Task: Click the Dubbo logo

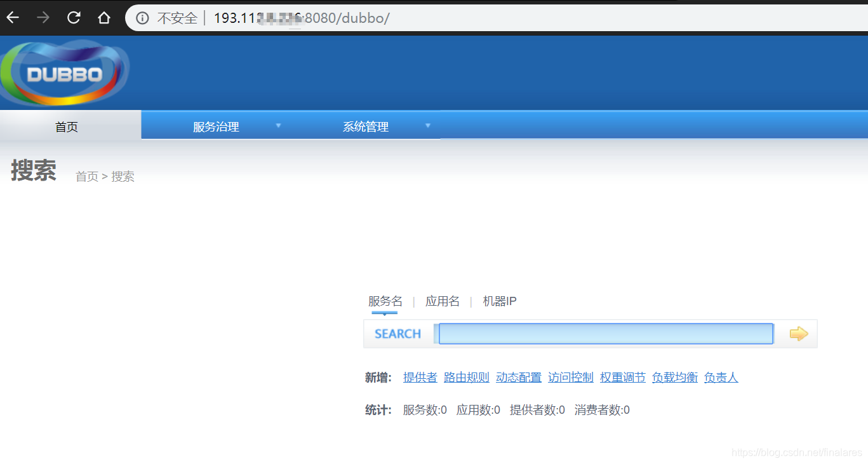Action: click(65, 74)
